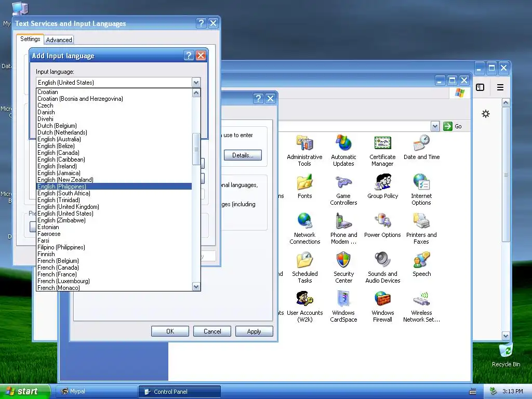Switch to Mypal taskbar button
Screen dimensions: 532x399
[x=96, y=391]
